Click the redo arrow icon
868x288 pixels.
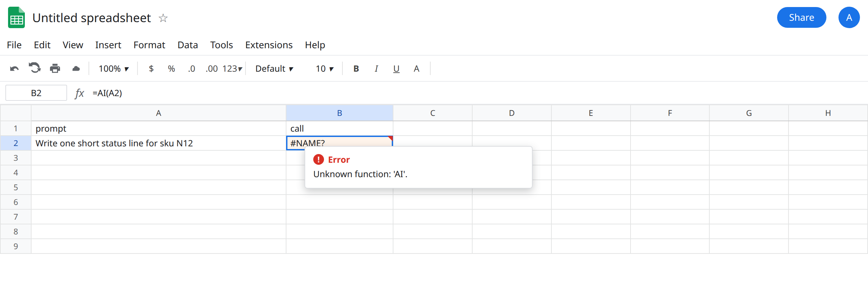click(34, 68)
